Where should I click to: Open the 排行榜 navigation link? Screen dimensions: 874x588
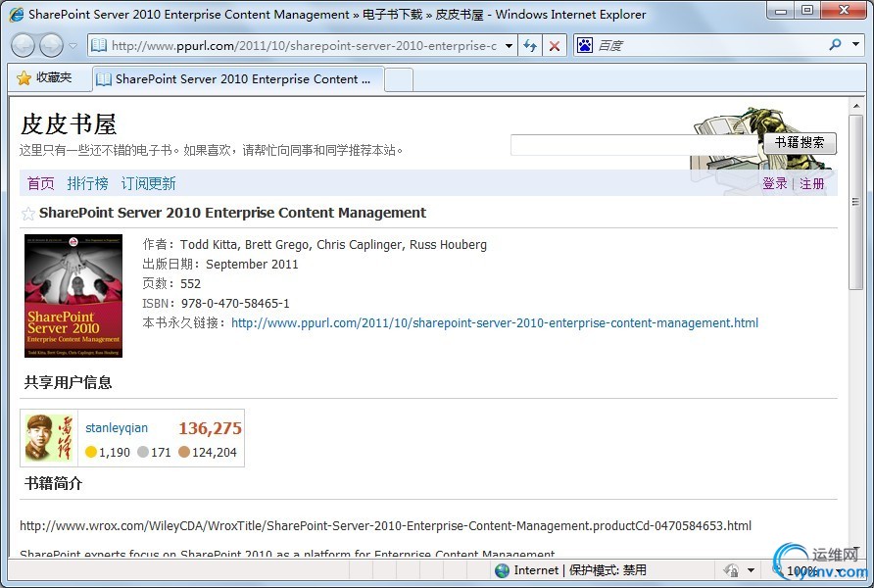[87, 183]
